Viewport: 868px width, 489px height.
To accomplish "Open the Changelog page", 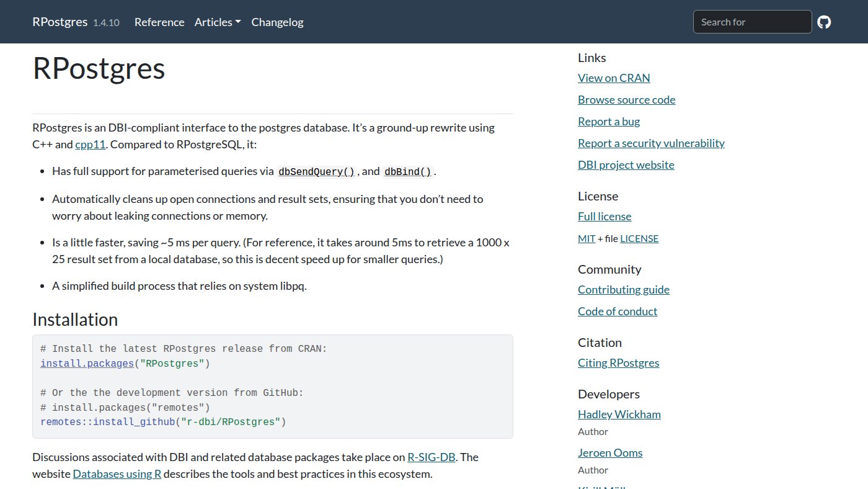I will tap(277, 22).
